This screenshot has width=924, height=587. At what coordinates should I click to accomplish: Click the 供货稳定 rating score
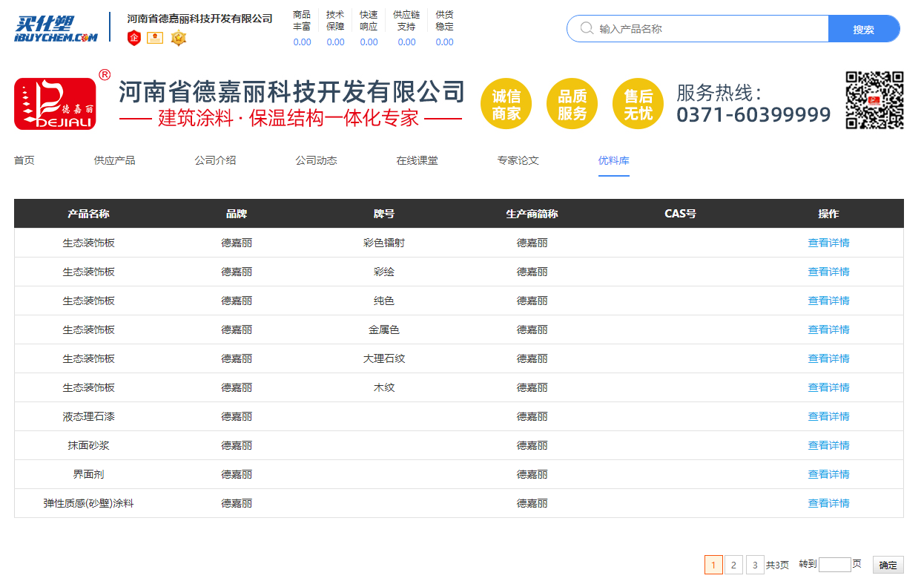[444, 42]
